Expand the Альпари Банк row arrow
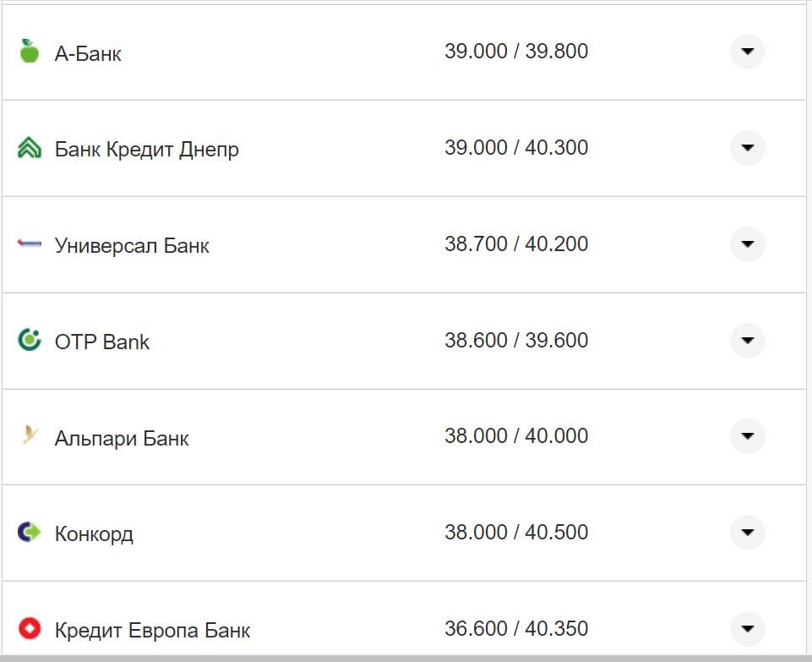This screenshot has height=662, width=812. [x=747, y=436]
